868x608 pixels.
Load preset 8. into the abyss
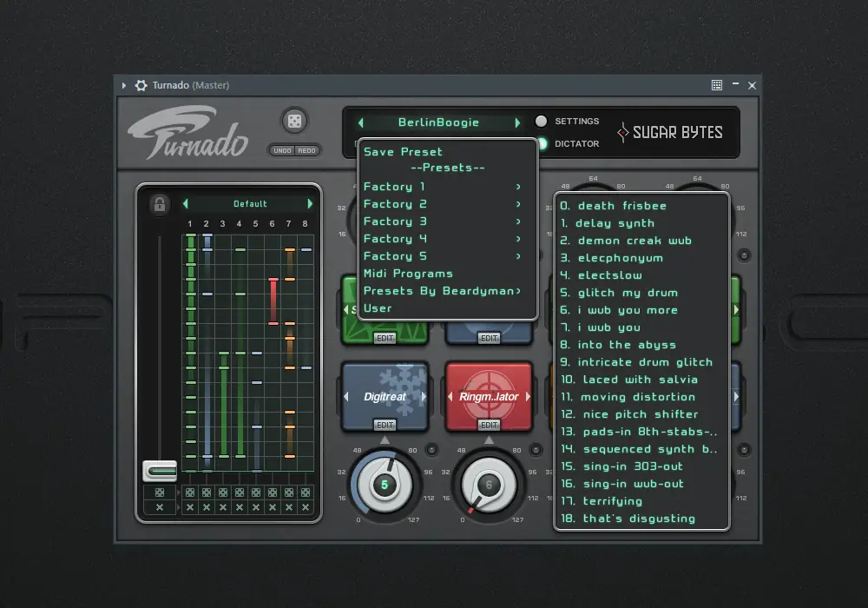[x=642, y=345]
